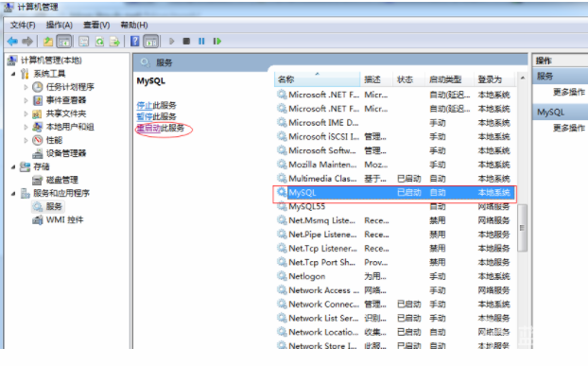Click the services list scrollbar up arrow
The width and height of the screenshot is (588, 366).
click(x=523, y=78)
